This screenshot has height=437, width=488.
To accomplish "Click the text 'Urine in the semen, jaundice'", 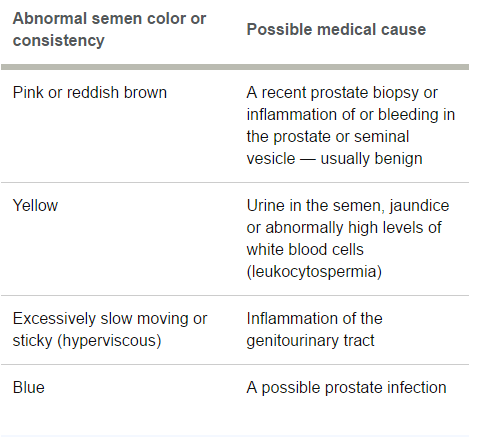I will click(348, 205).
